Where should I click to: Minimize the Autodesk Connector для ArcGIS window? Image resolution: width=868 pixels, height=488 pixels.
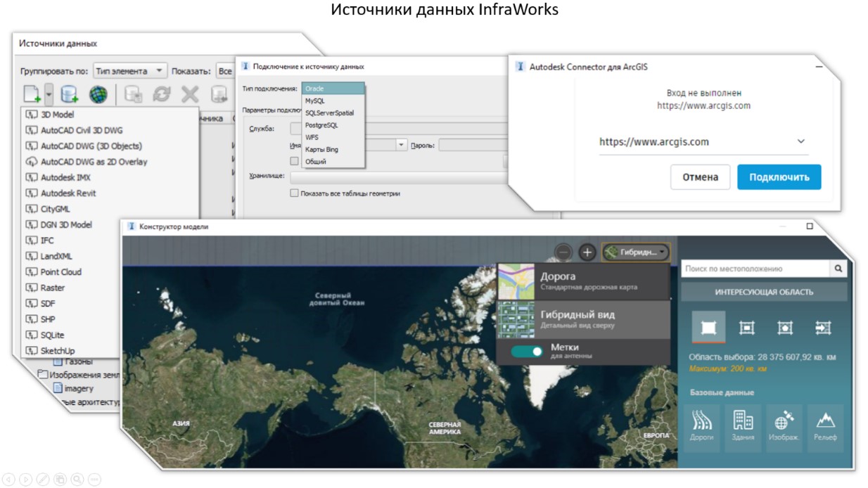tap(819, 67)
